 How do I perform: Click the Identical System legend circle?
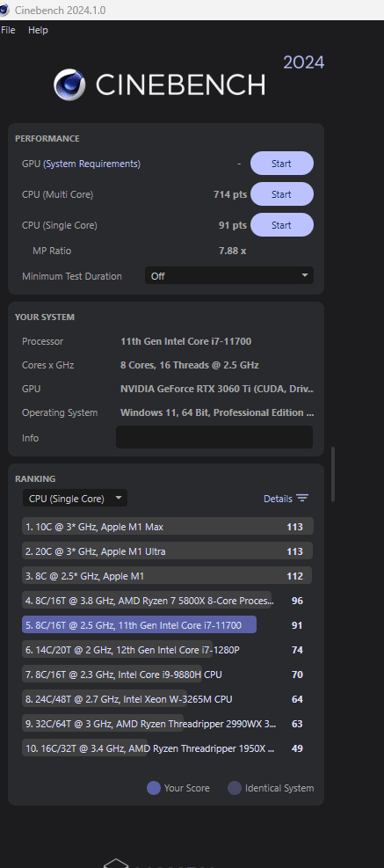pos(235,788)
